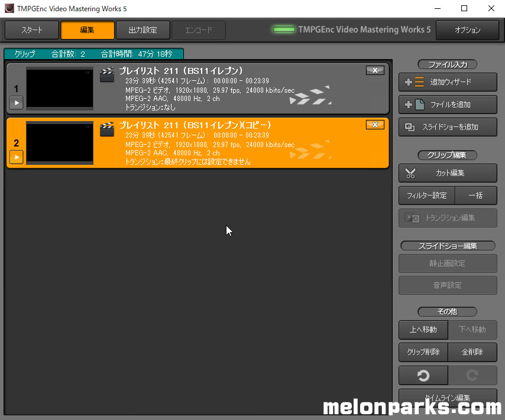The height and width of the screenshot is (420, 505).
Task: Click the text トランジション:なし on clip 1
Action: pos(150,107)
